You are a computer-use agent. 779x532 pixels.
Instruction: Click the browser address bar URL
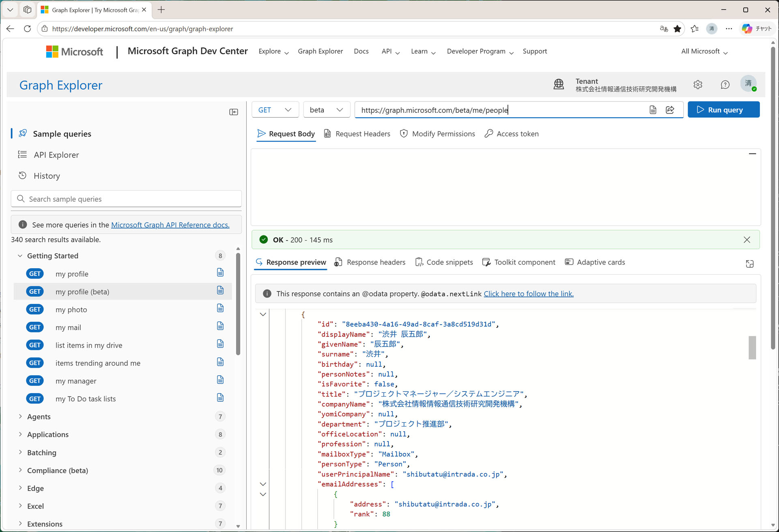coord(142,29)
